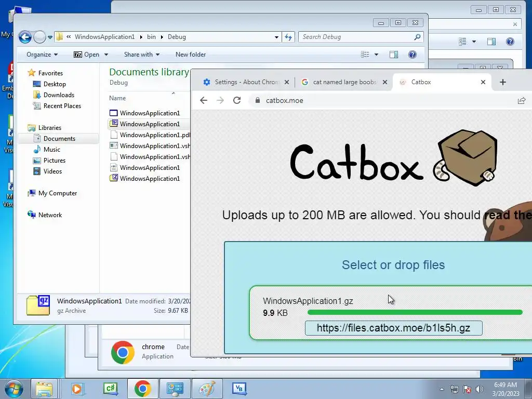The height and width of the screenshot is (399, 532).
Task: Open the C# taskbar application
Action: [110, 389]
